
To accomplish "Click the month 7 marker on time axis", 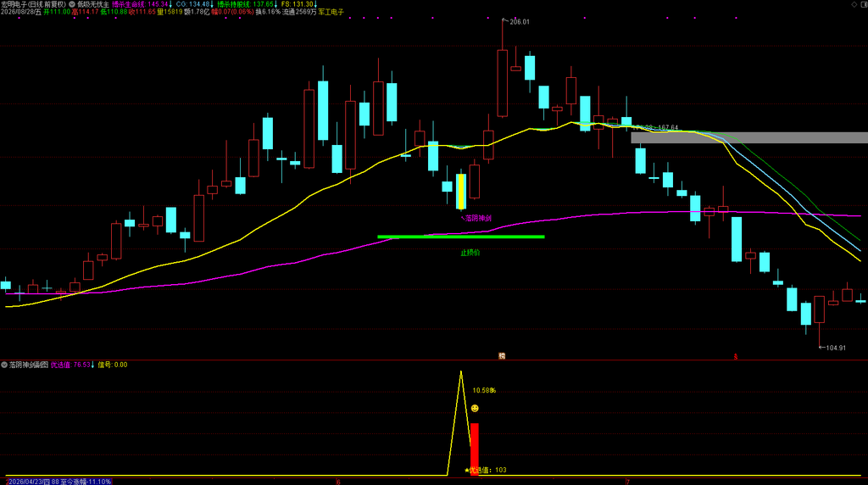I will [x=628, y=482].
